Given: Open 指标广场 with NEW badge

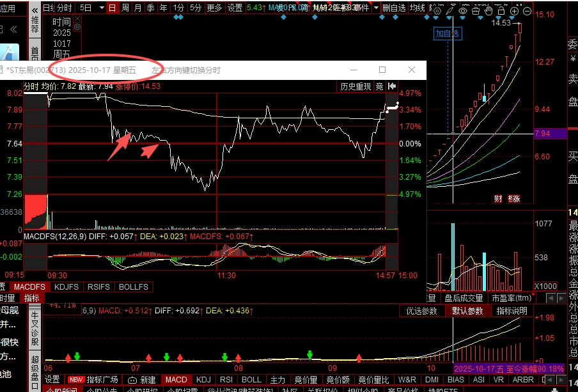Looking at the screenshot, I should 93,379.
